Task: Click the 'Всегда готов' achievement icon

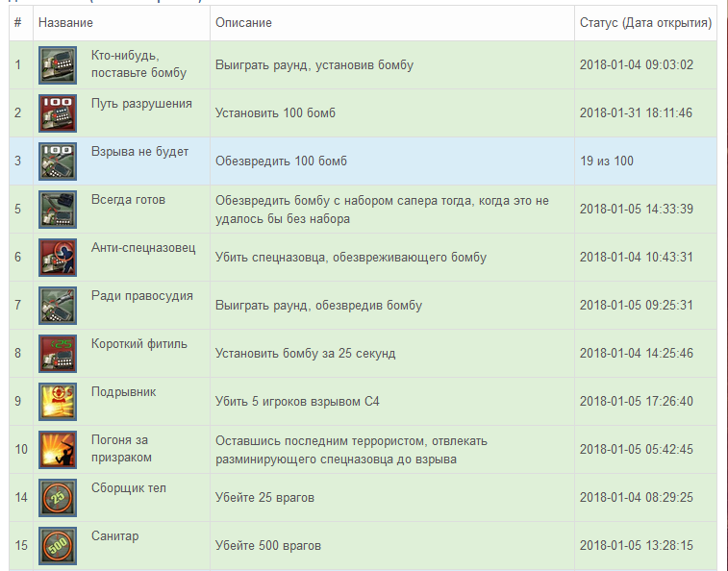Action: (x=58, y=210)
